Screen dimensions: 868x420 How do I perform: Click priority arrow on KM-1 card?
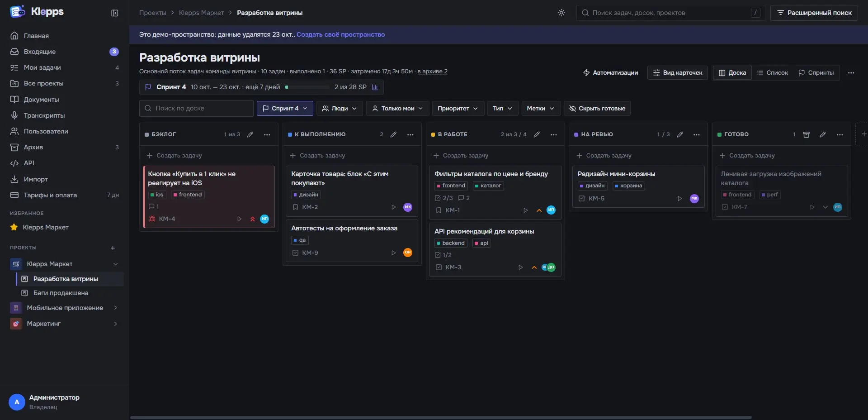tap(539, 210)
